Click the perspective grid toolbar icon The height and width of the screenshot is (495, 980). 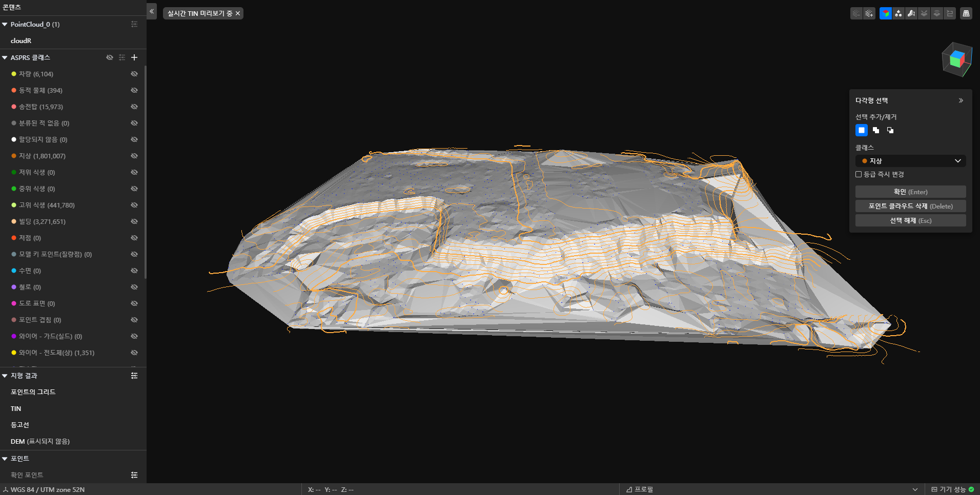[x=966, y=14]
